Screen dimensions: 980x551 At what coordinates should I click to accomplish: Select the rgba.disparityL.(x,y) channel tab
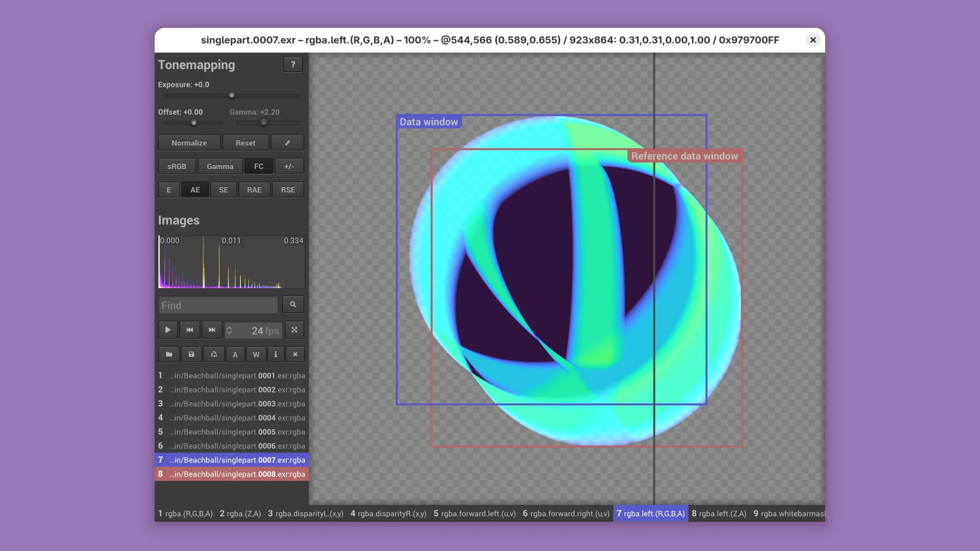(x=306, y=513)
